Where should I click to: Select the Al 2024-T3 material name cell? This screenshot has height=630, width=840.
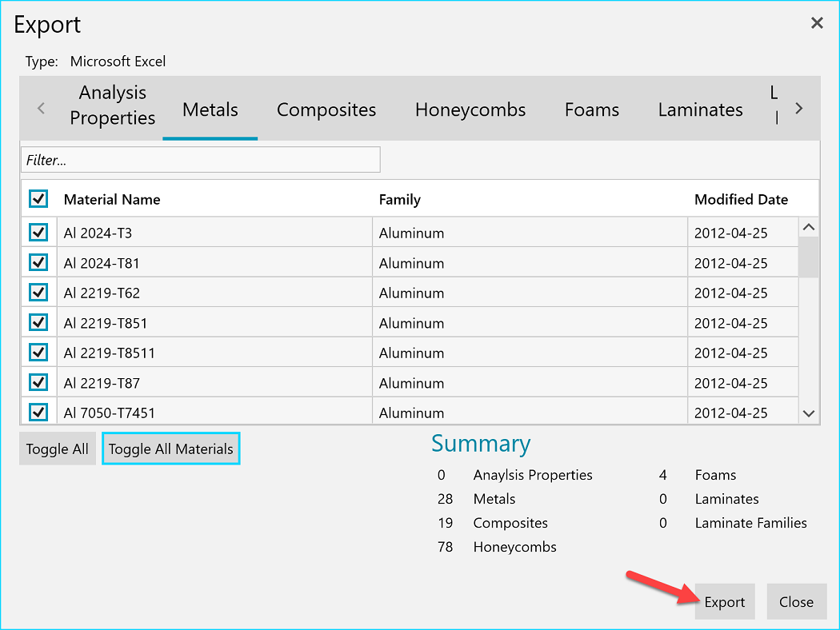click(x=214, y=233)
